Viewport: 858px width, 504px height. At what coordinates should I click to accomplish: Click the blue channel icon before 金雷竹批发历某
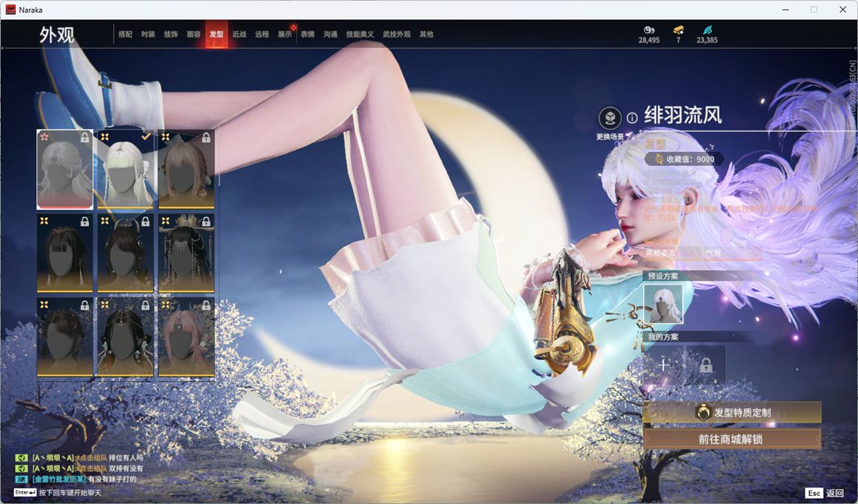(22, 480)
